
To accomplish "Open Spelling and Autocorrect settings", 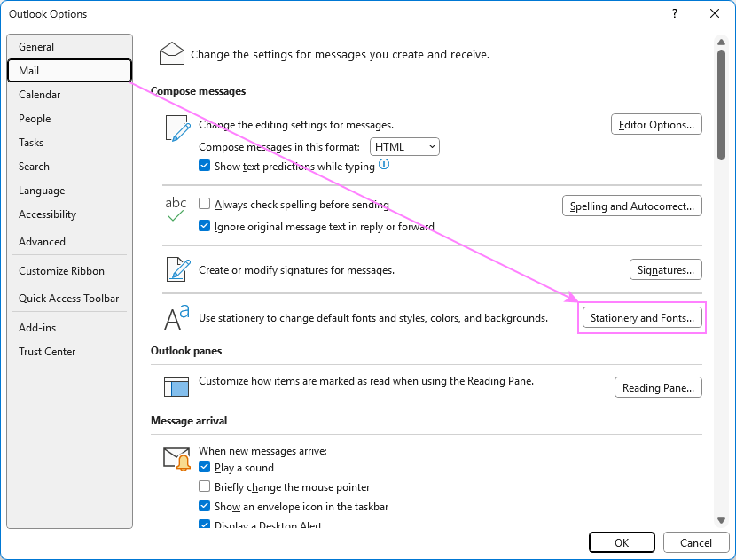I will coord(631,206).
